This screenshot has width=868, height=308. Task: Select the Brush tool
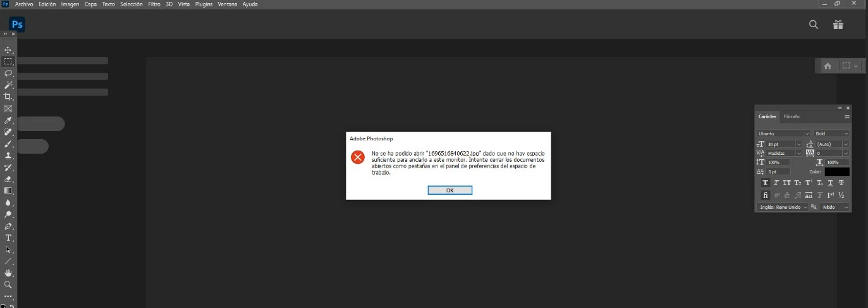[x=8, y=144]
